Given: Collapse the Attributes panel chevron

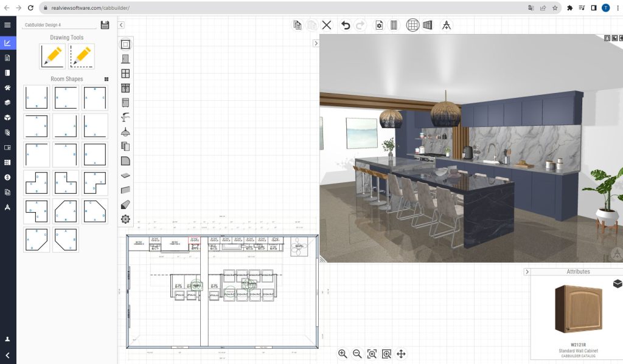Looking at the screenshot, I should point(527,272).
